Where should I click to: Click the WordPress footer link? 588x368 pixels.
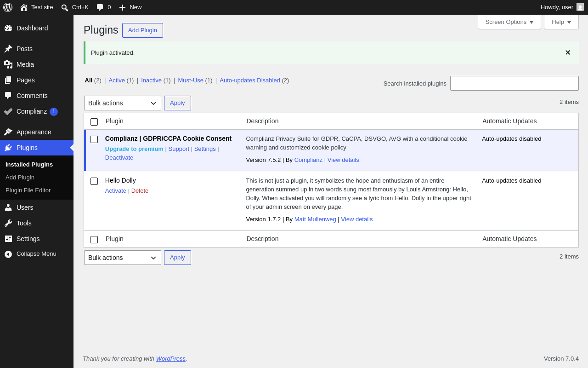click(171, 358)
